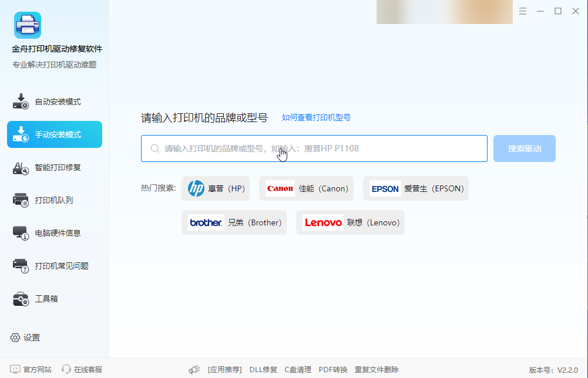Go to 打印机队列 page
Viewport: 588px width, 378px height.
click(x=55, y=200)
